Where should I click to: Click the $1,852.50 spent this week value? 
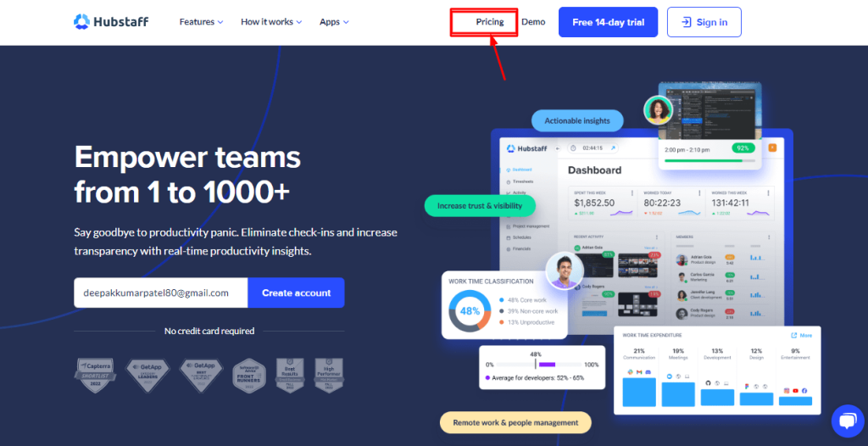pyautogui.click(x=594, y=203)
